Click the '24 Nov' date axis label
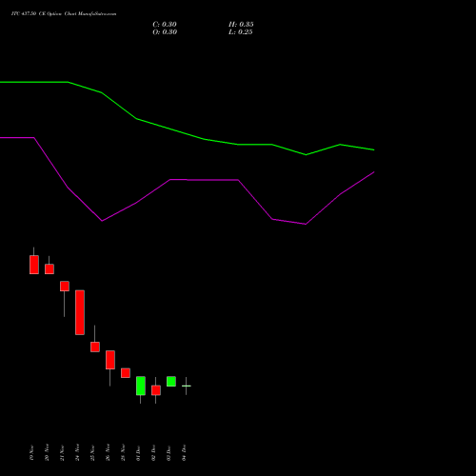The width and height of the screenshot is (476, 476). pyautogui.click(x=77, y=452)
